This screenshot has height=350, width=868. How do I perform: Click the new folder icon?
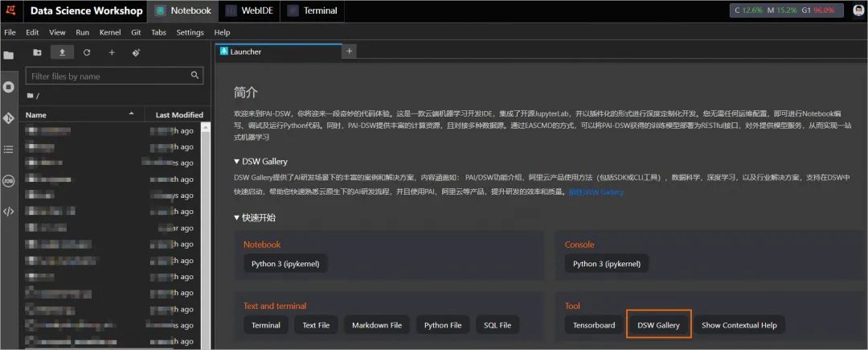tap(37, 52)
